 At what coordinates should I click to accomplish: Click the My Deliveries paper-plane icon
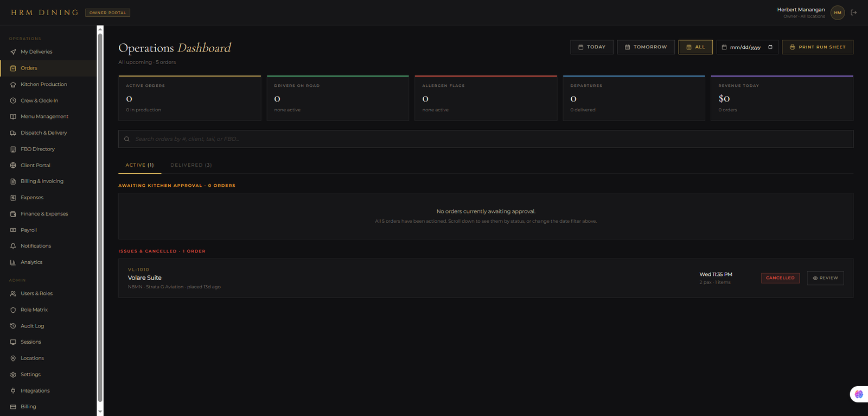[x=13, y=52]
